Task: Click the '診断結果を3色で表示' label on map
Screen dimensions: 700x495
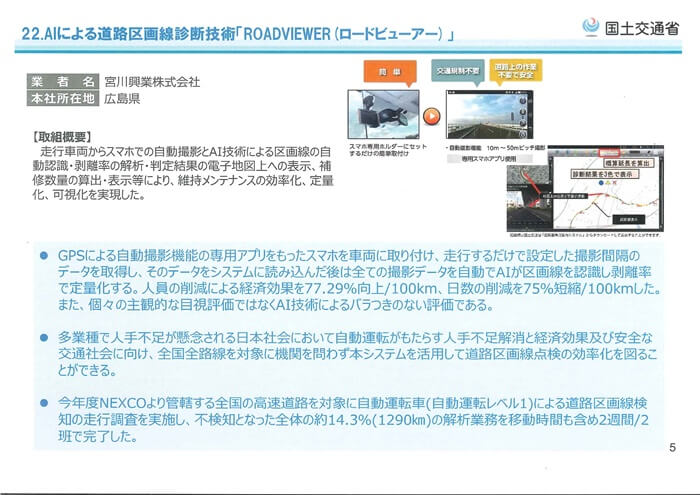Action: pyautogui.click(x=603, y=175)
